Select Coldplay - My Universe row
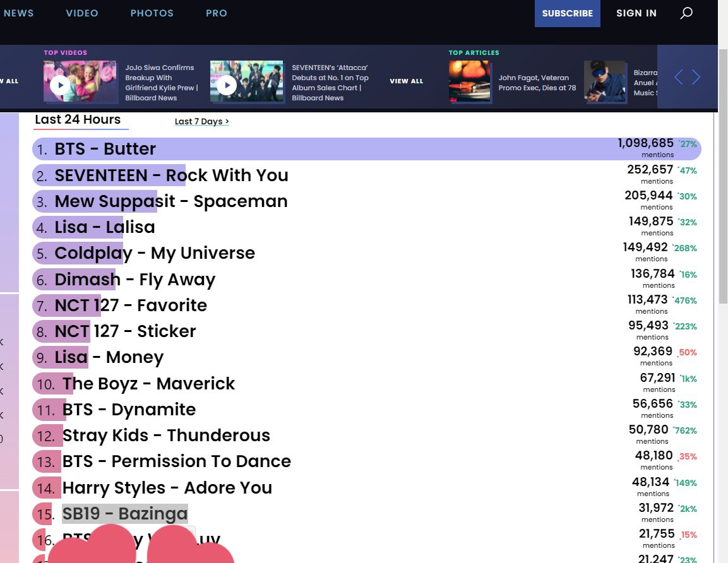 367,254
